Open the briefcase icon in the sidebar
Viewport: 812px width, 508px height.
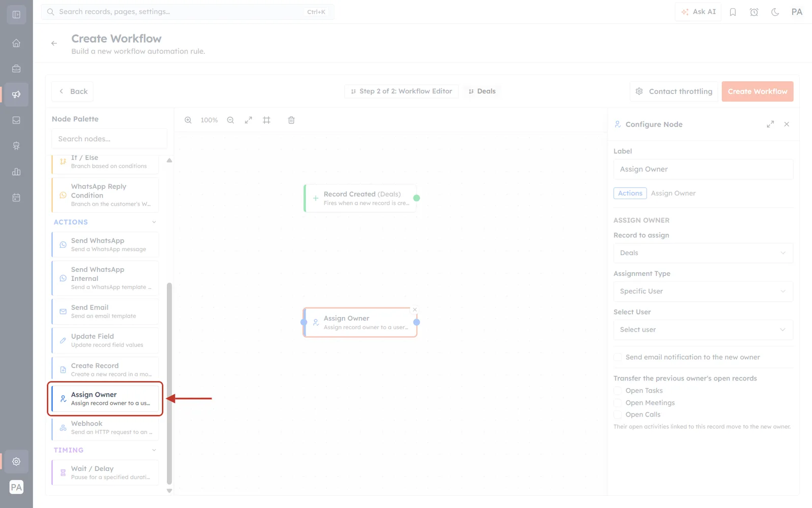[16, 69]
